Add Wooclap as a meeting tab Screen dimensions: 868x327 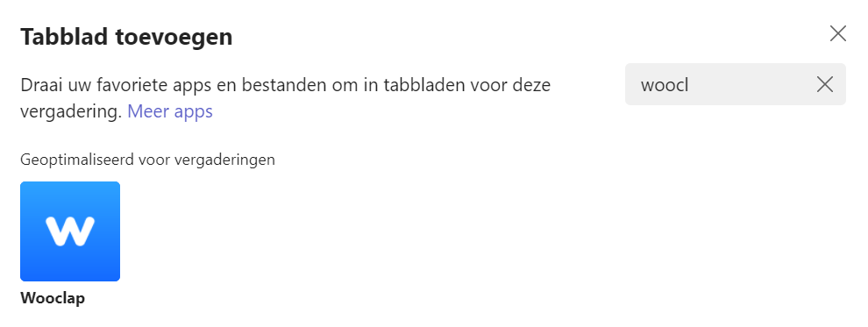point(70,231)
